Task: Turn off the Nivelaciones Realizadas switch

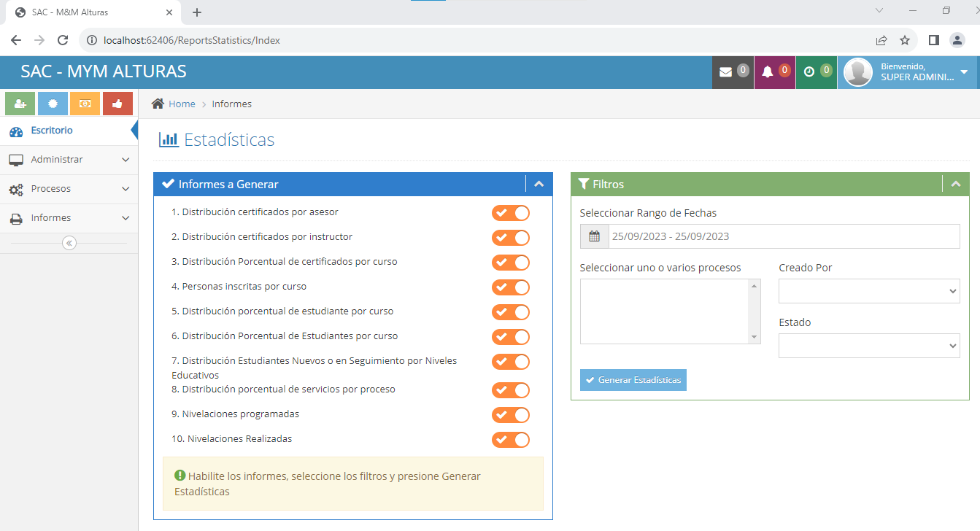Action: pyautogui.click(x=510, y=440)
